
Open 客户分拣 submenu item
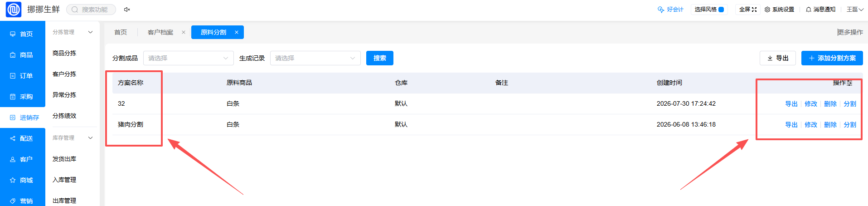64,74
